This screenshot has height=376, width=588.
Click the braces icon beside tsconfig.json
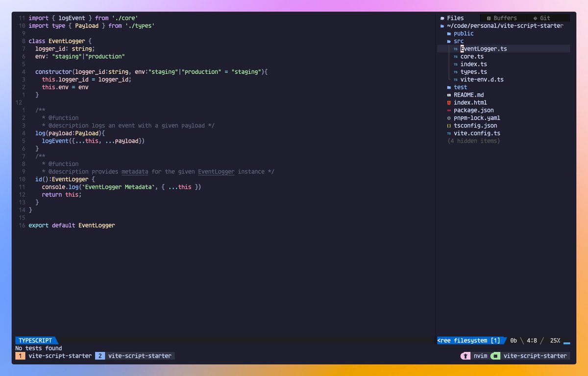[x=448, y=125]
